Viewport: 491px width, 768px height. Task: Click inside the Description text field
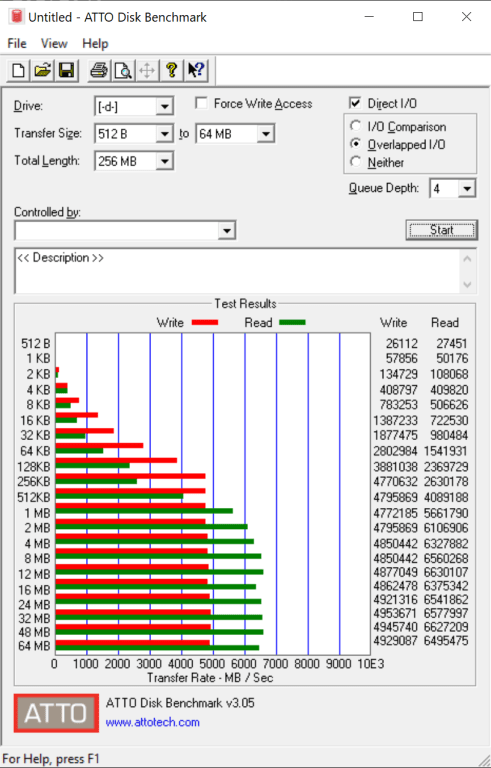click(x=238, y=271)
